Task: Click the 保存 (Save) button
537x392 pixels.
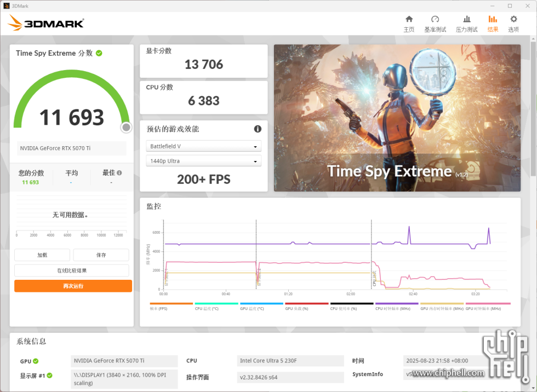Action: point(101,255)
